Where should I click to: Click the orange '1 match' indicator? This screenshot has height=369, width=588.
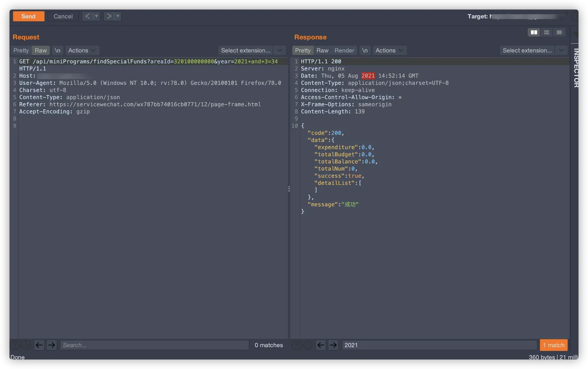pos(554,345)
